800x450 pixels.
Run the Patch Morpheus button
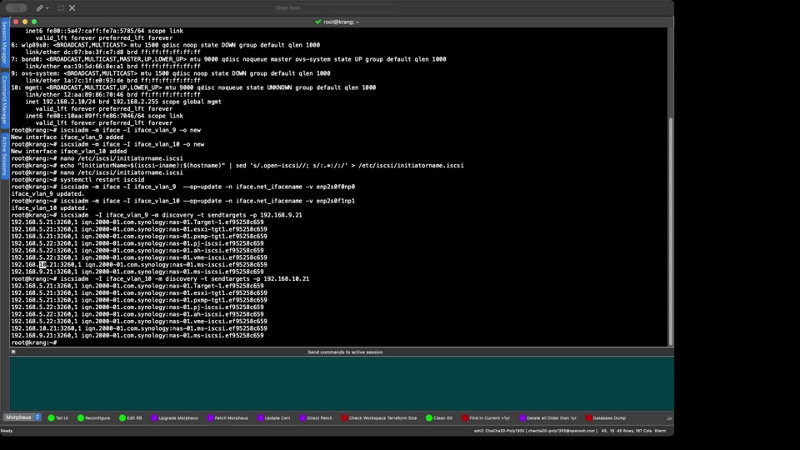[x=228, y=418]
